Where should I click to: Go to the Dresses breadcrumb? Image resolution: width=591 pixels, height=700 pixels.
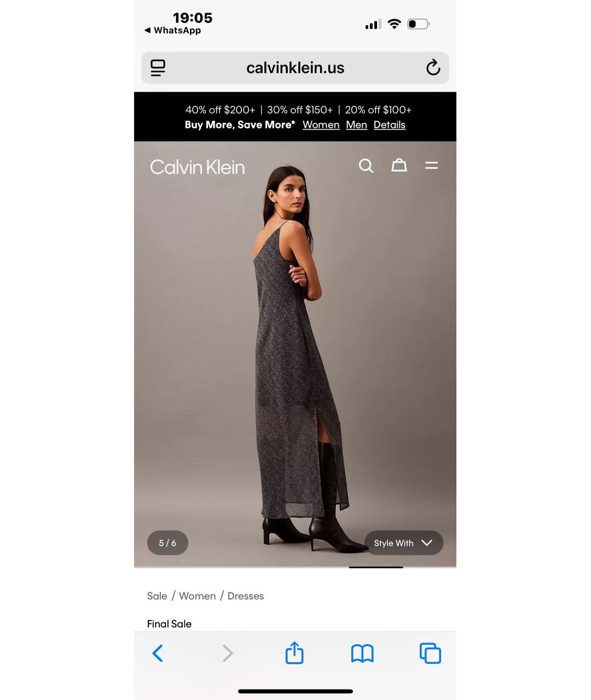point(246,596)
